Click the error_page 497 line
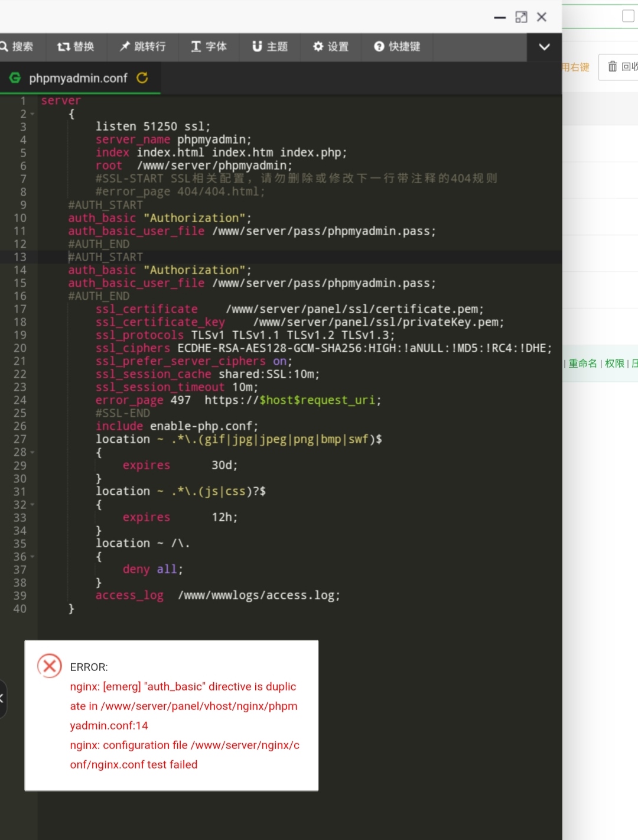The image size is (638, 840). click(239, 400)
